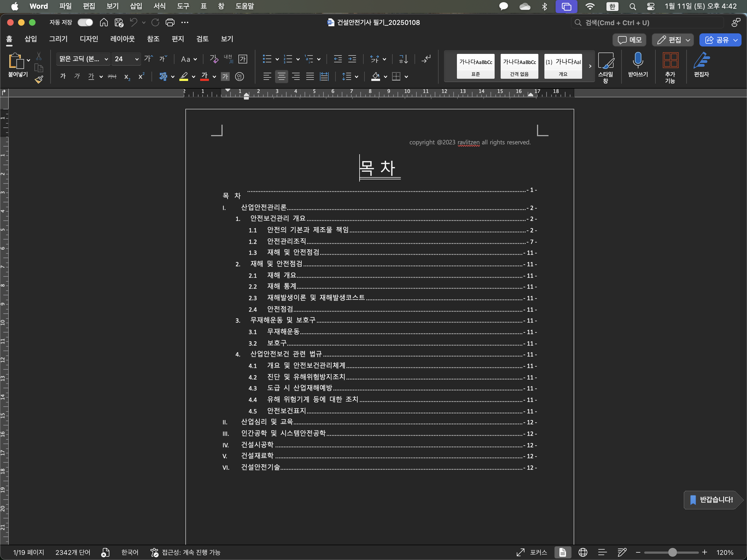747x560 pixels.
Task: Open the font size dropdown
Action: point(137,59)
